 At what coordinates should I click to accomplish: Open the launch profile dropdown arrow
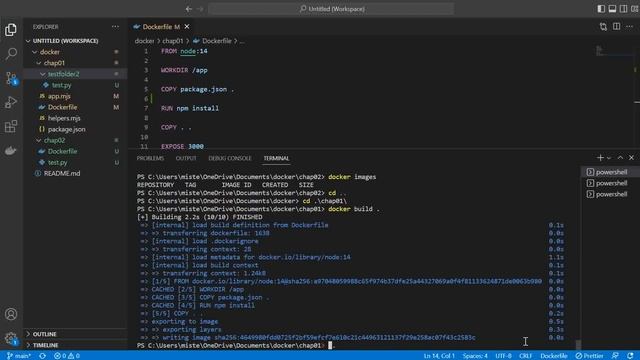[x=609, y=158]
